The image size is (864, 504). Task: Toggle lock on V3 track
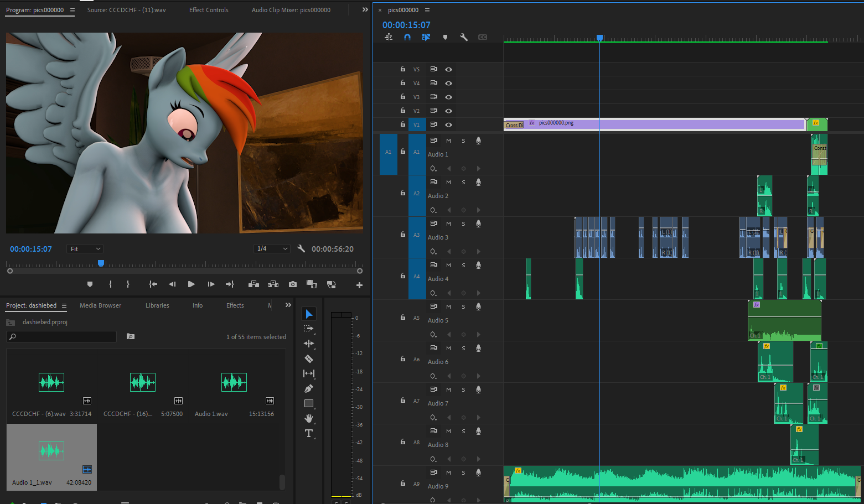point(403,97)
